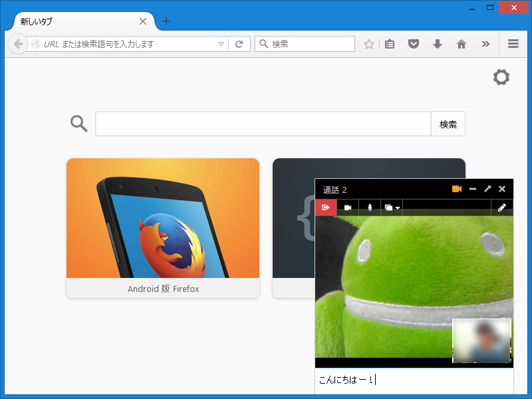Viewport: 532px width, 399px height.
Task: Toggle the camera off in the call toolbar
Action: click(x=348, y=207)
